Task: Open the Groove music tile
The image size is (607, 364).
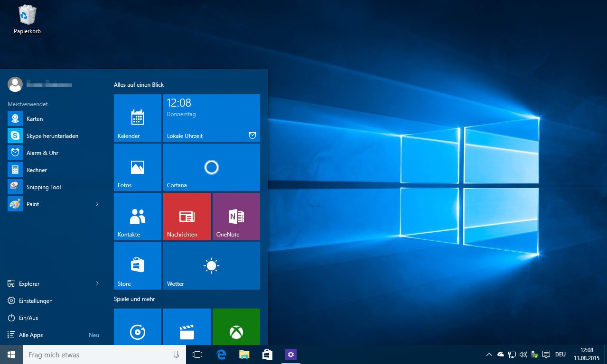Action: coord(138,327)
